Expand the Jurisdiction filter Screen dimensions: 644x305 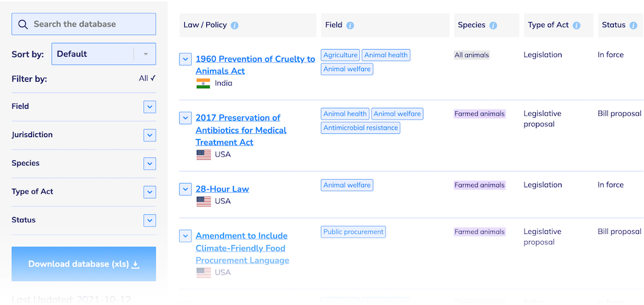point(149,135)
